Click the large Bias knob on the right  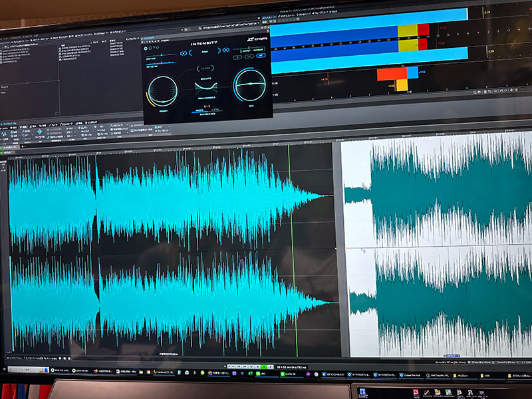pos(251,84)
